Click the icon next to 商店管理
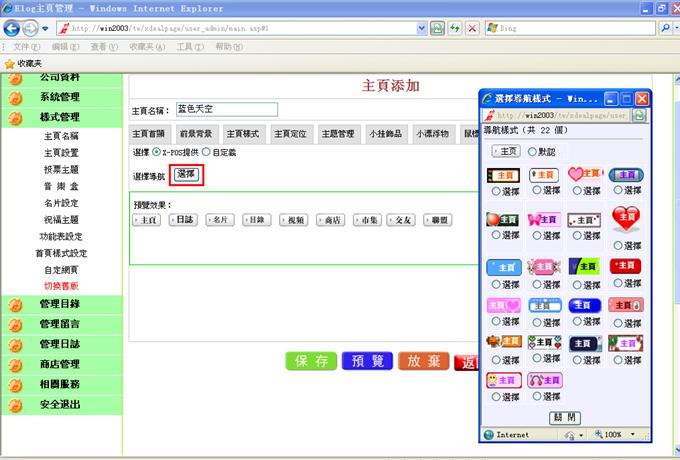The image size is (680, 460). [x=15, y=364]
